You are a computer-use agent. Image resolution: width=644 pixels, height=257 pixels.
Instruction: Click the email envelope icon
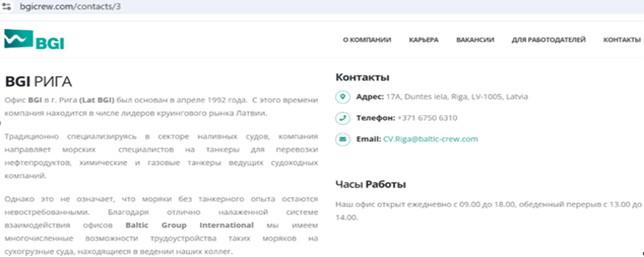pos(342,139)
